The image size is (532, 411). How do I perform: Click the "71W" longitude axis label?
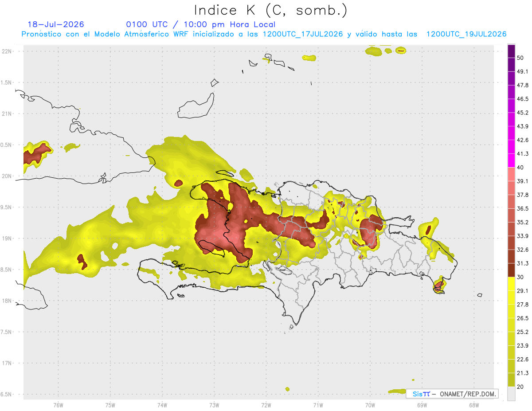(x=318, y=405)
